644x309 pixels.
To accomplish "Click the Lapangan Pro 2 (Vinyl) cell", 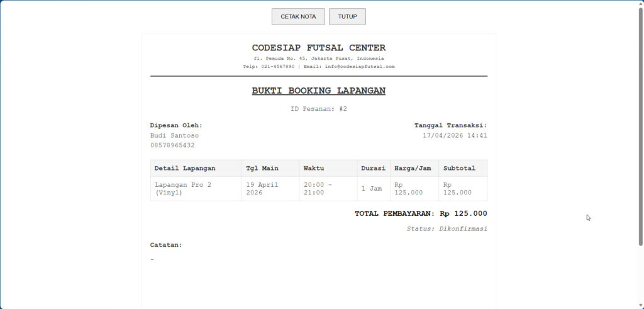I will coord(182,189).
